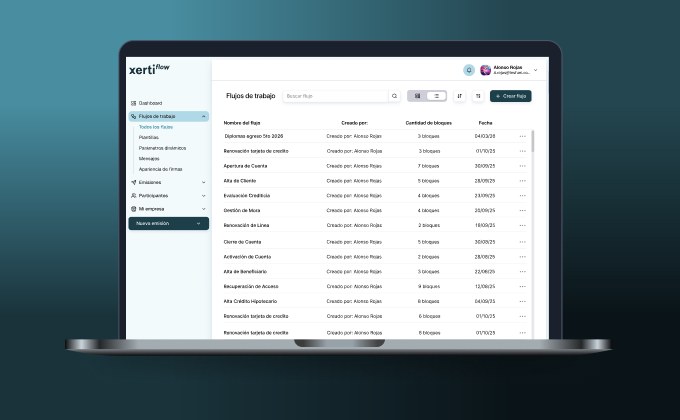Open options menu for Gestión de Mora row
Screen dimensions: 680x420
523,210
